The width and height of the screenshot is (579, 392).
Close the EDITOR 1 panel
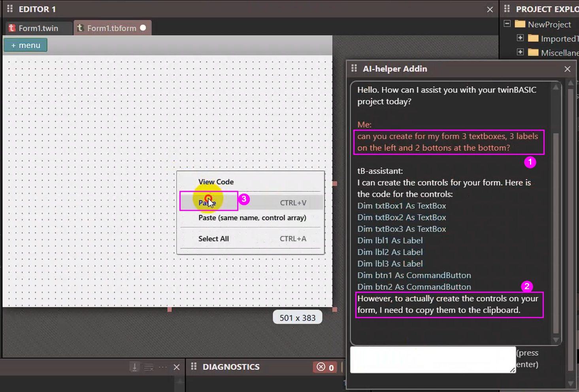tap(490, 9)
